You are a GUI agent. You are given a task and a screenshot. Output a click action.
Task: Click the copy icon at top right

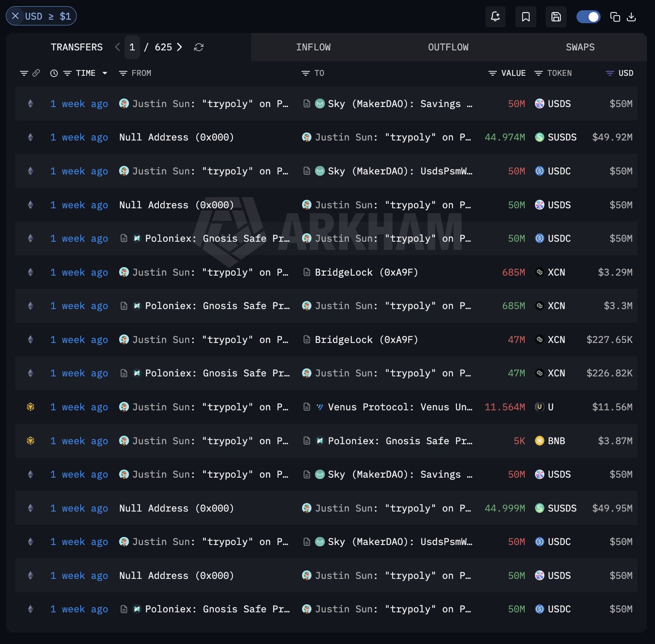click(615, 17)
